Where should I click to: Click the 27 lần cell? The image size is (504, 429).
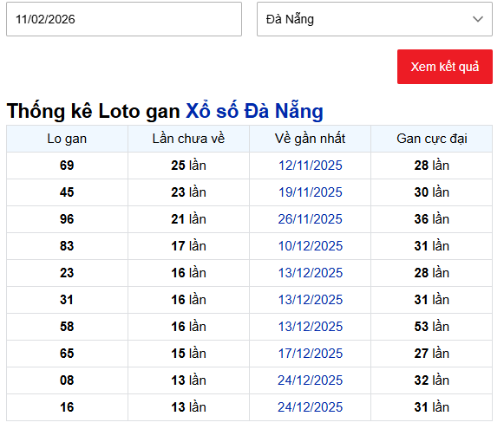(432, 354)
